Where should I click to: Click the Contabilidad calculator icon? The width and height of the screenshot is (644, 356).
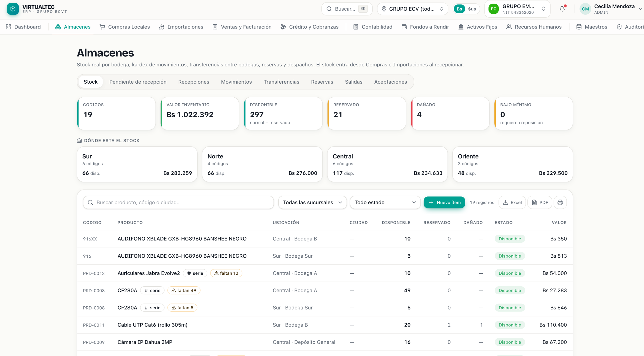[356, 27]
